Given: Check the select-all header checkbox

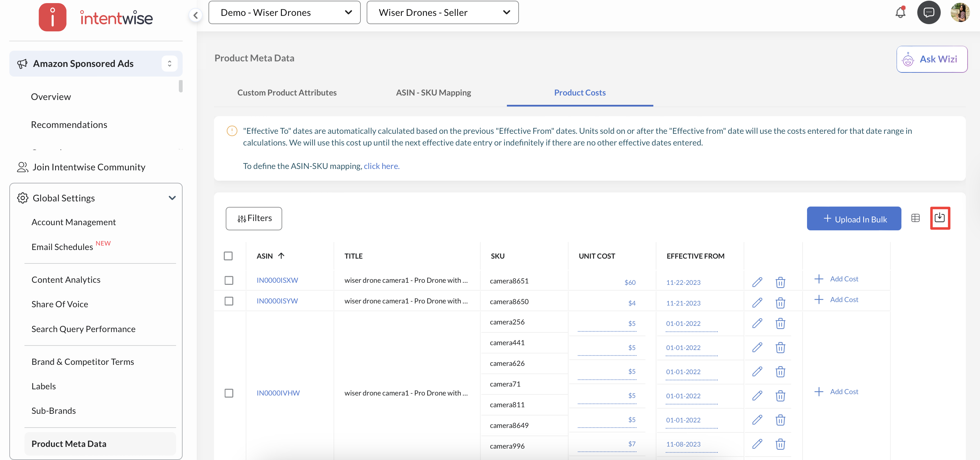Looking at the screenshot, I should (x=228, y=256).
